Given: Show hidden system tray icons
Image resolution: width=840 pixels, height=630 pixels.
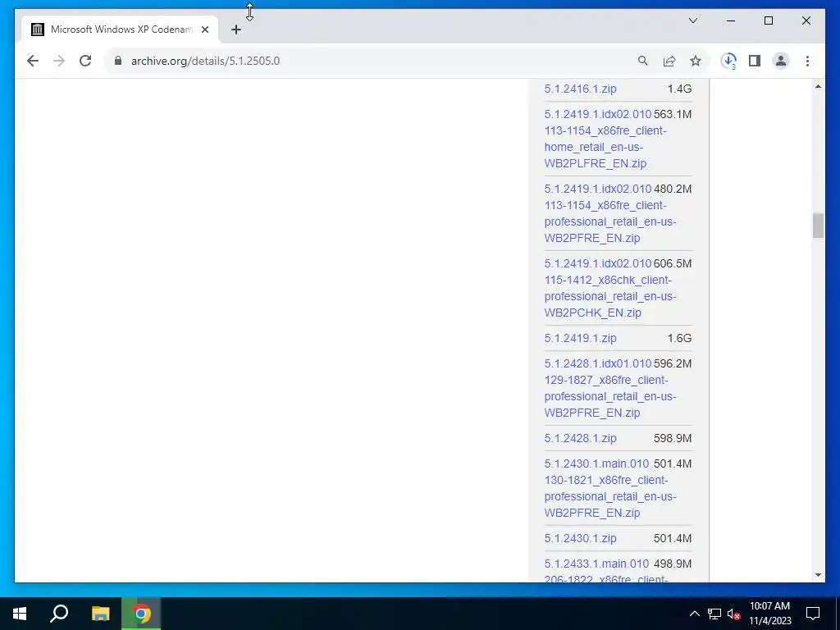Looking at the screenshot, I should [694, 614].
